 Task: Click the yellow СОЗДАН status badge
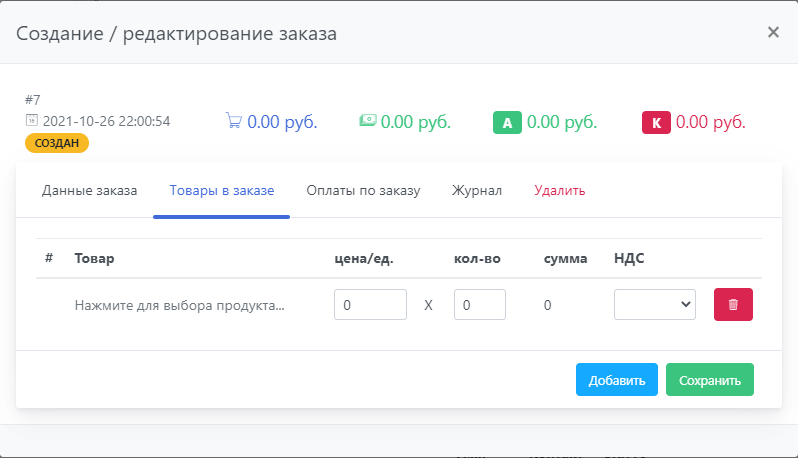pyautogui.click(x=57, y=142)
